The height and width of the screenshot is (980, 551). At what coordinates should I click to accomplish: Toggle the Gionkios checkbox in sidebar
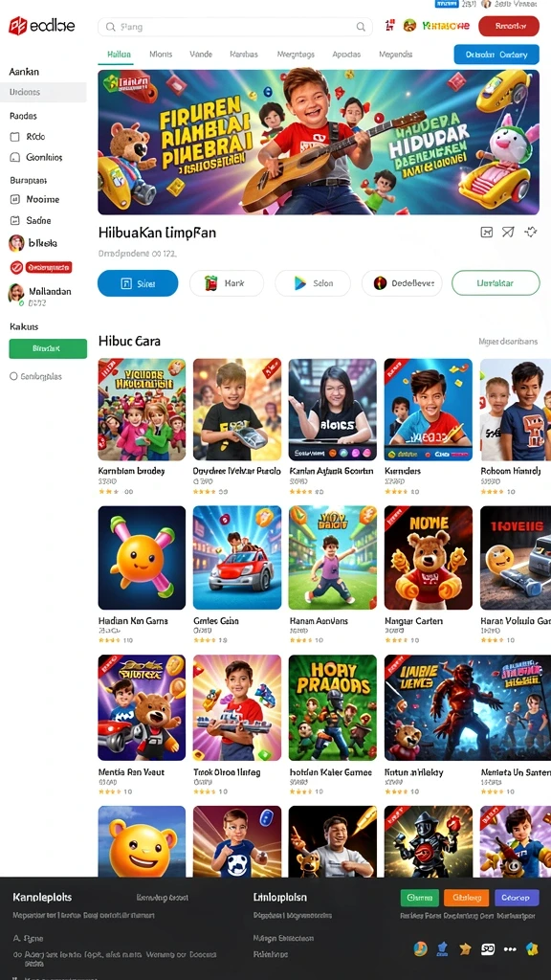[15, 158]
